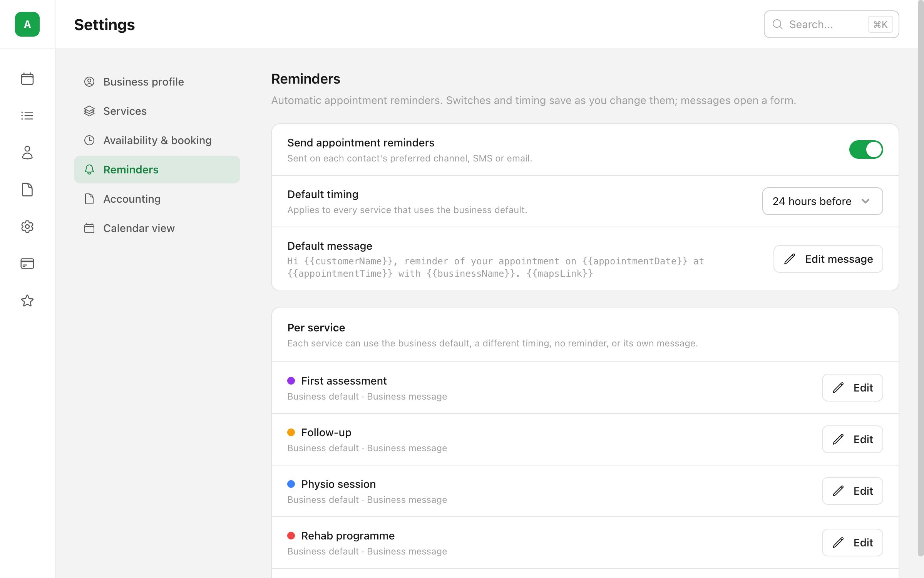Open the list icon in left rail
924x578 pixels.
pos(27,116)
